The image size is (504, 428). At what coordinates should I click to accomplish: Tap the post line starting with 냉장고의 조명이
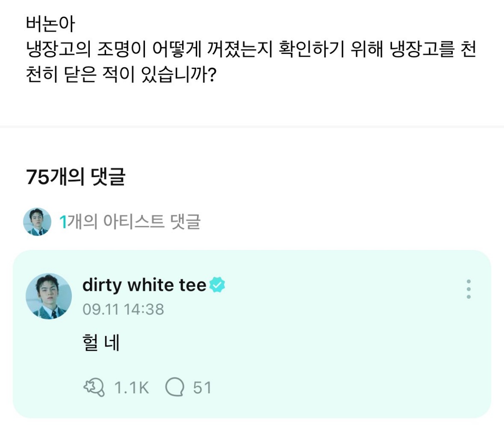click(251, 50)
